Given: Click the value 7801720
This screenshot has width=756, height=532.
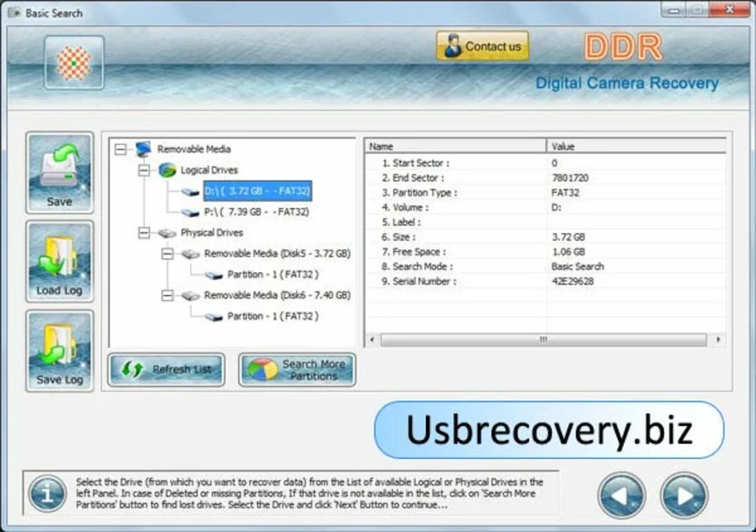Looking at the screenshot, I should 570,178.
